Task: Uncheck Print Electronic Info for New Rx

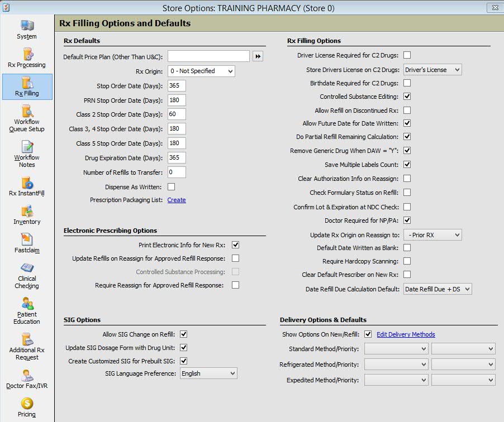Action: [x=236, y=244]
